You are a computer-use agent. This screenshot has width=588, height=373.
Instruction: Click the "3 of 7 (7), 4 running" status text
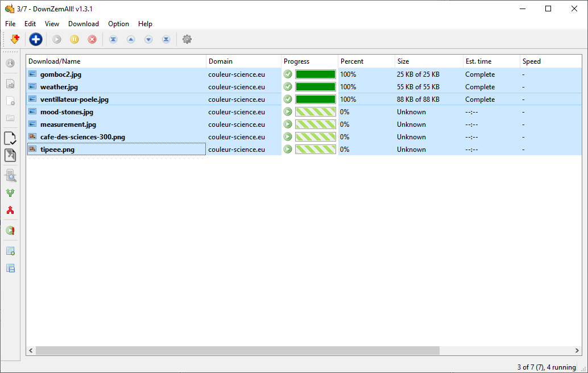(546, 367)
